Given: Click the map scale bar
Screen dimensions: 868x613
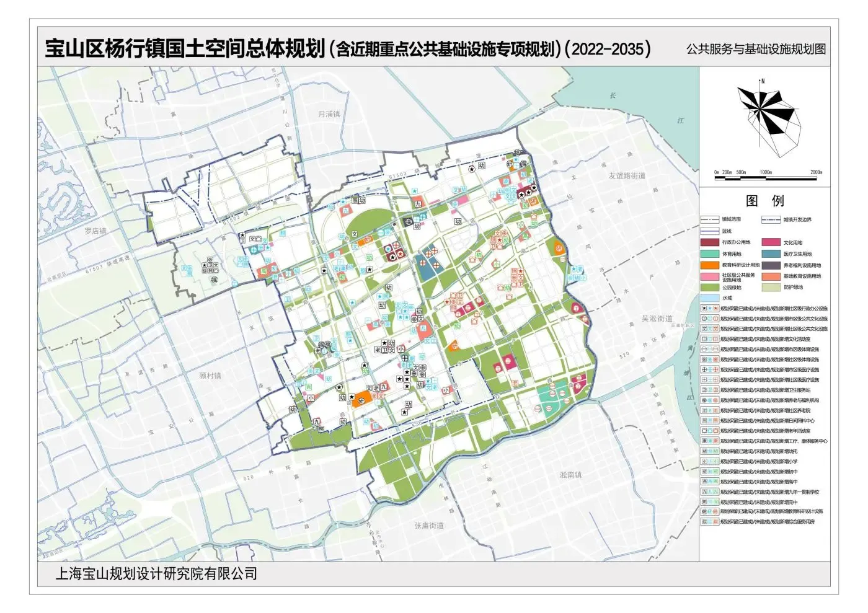Looking at the screenshot, I should tap(766, 178).
